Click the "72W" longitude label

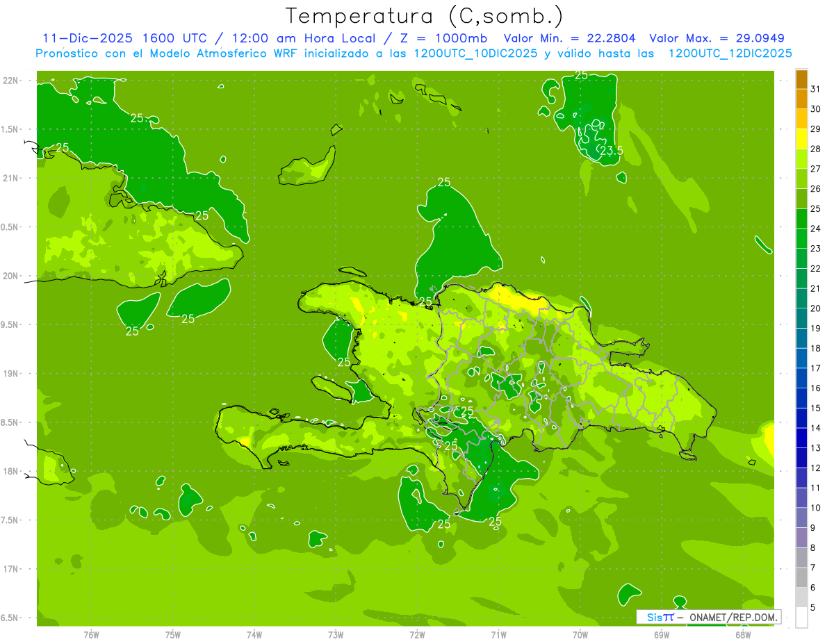point(417,634)
